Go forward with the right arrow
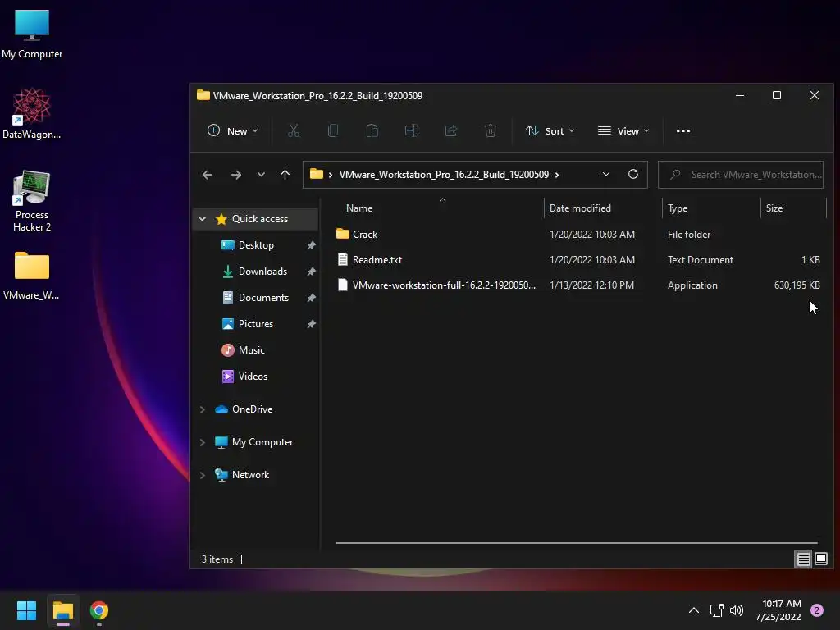This screenshot has width=840, height=630. click(235, 175)
